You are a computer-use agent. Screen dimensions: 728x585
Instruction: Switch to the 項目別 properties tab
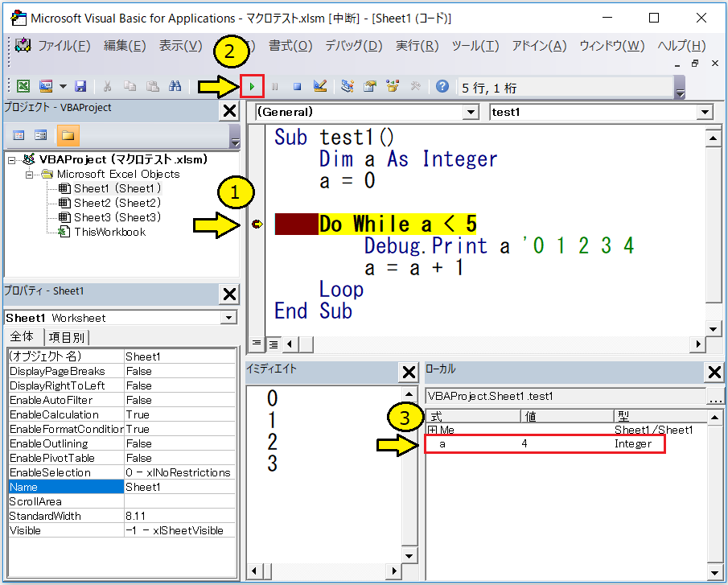point(68,337)
